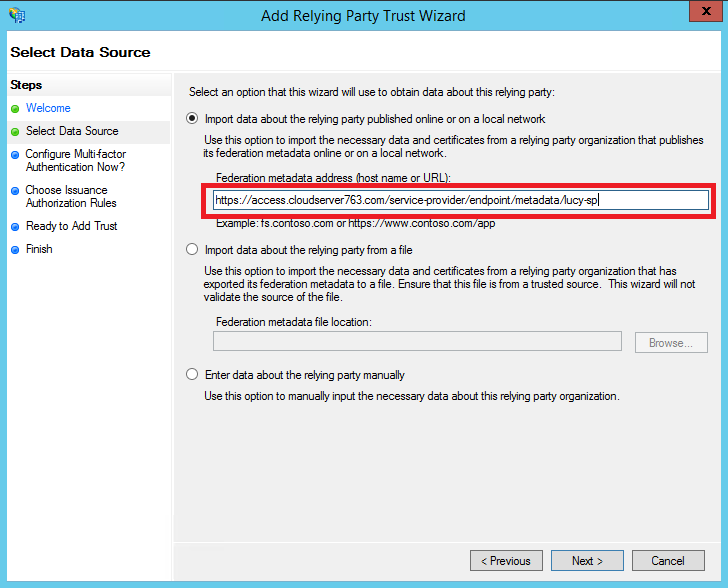Click blue bullet beside Configure Multi-factor Authentication
Image resolution: width=728 pixels, height=588 pixels.
15,155
